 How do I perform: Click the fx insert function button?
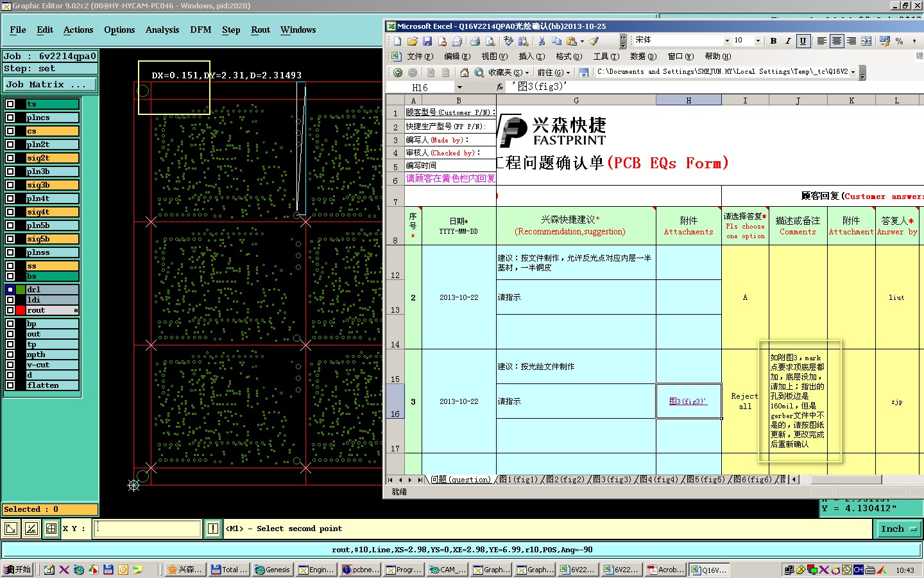click(x=500, y=87)
